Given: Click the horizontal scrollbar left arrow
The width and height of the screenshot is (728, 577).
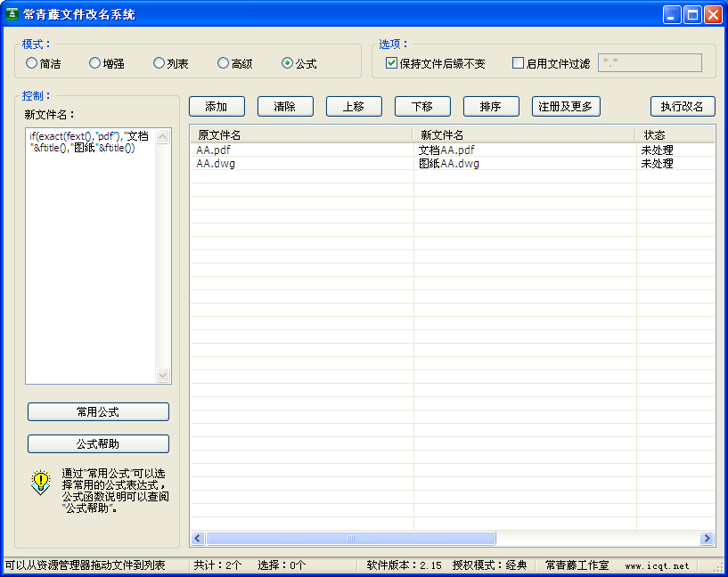Looking at the screenshot, I should 198,538.
